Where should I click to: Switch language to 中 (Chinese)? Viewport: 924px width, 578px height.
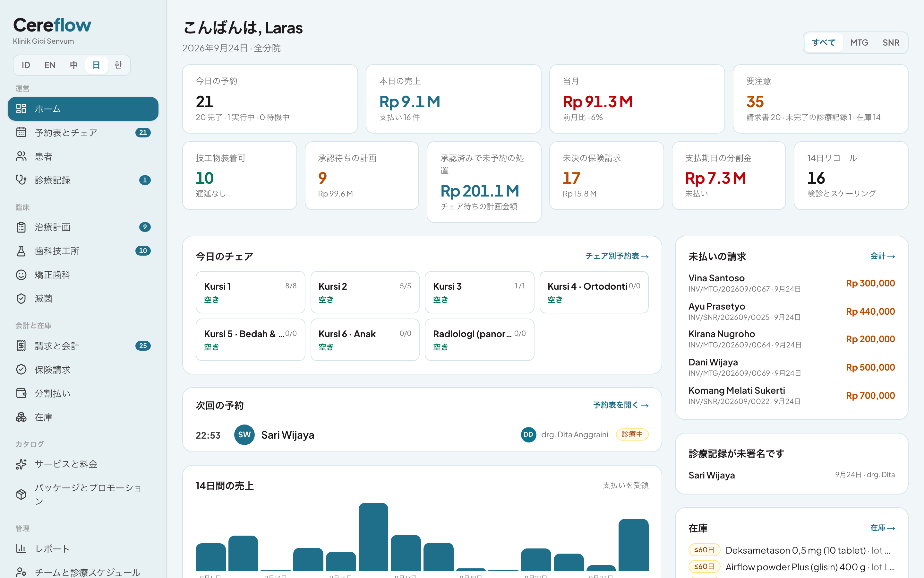pyautogui.click(x=74, y=65)
